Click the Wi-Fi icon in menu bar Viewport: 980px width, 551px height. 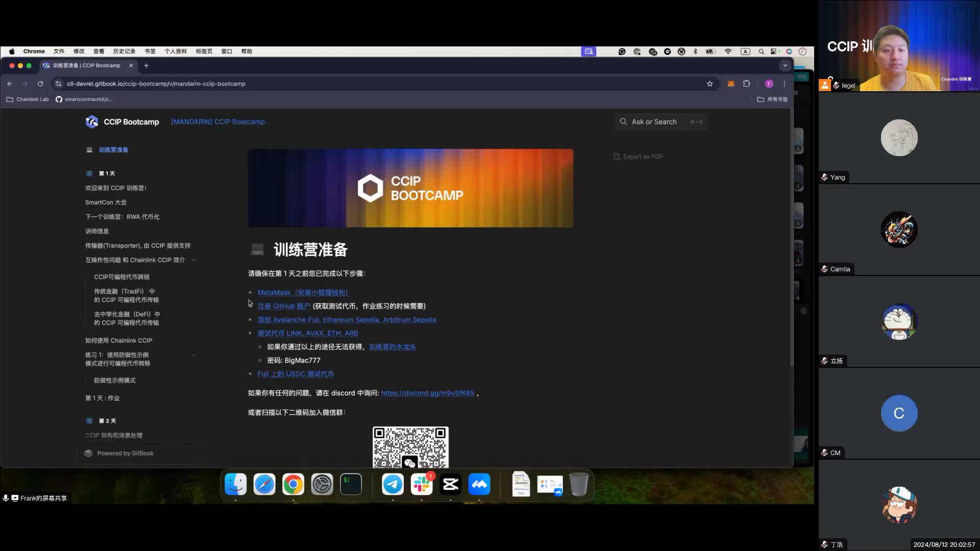(728, 52)
